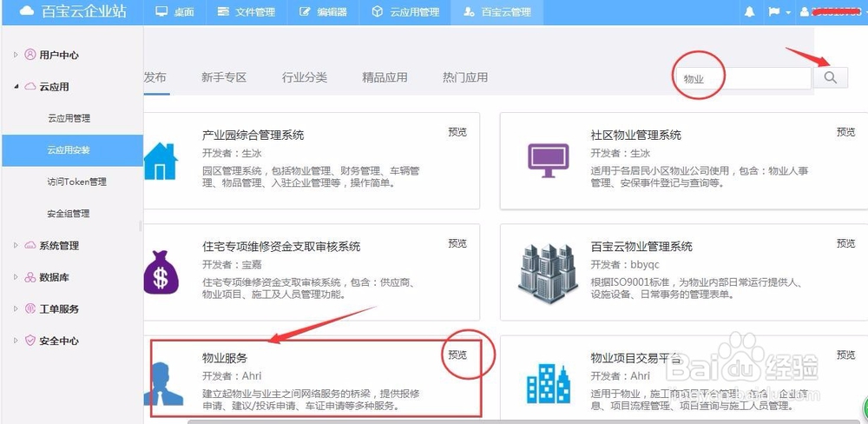
Task: Preview 物业服务 via its 预览 link
Action: click(x=457, y=354)
